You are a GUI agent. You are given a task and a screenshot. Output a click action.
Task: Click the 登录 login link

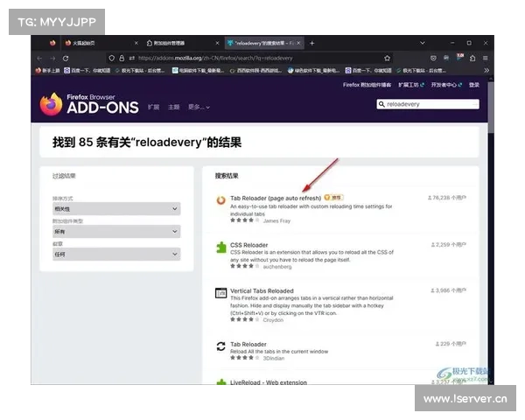(x=473, y=85)
